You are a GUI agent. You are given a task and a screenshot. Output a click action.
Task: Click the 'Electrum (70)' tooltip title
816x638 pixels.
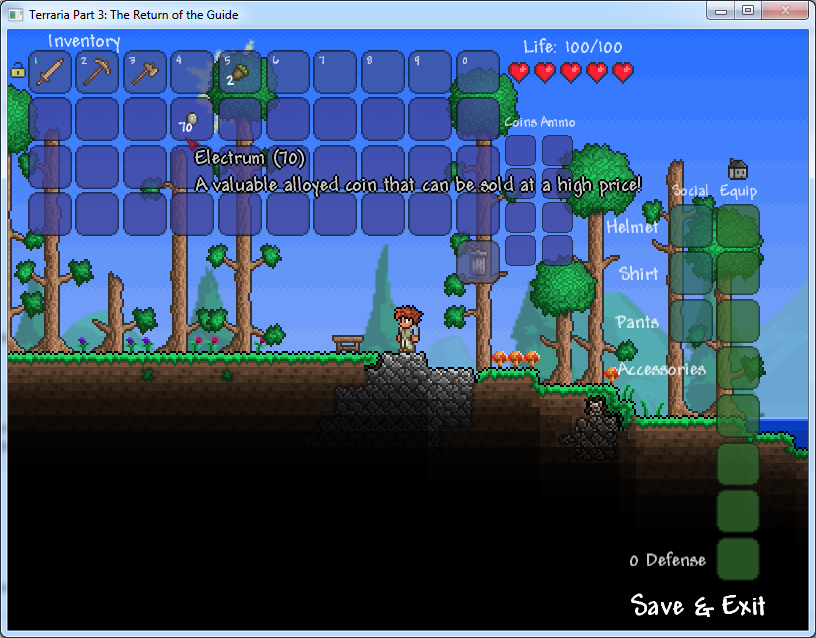[249, 158]
